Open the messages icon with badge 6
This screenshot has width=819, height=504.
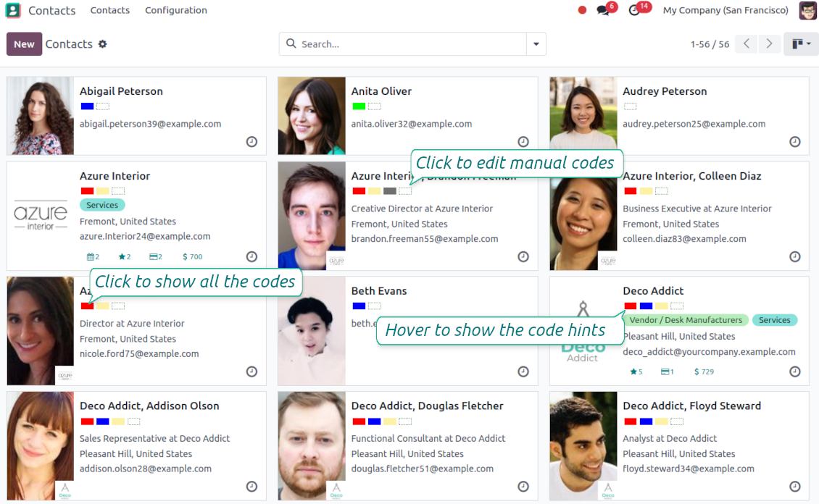604,10
